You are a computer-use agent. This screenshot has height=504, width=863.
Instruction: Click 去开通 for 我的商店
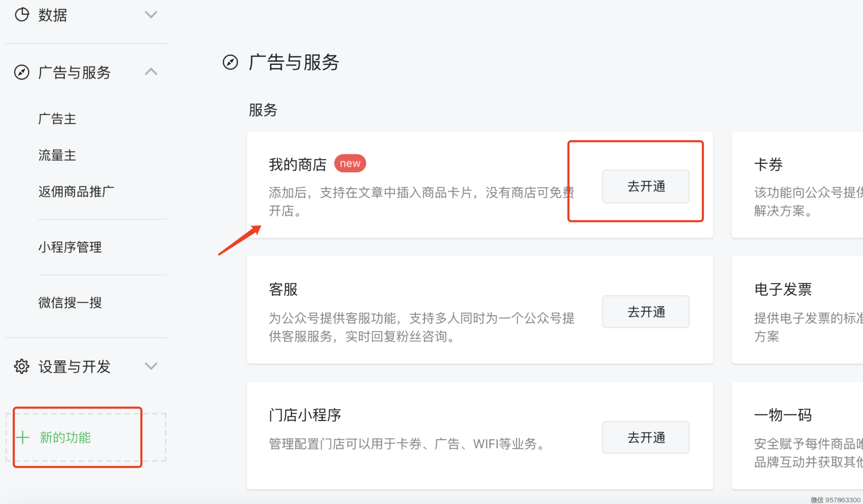point(646,187)
